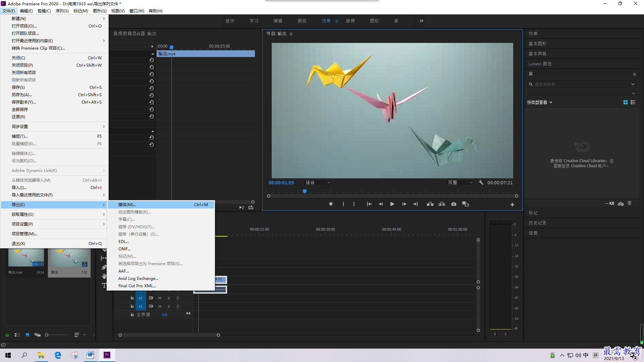
Task: Choose Final Cut Pro XML... export option
Action: (161, 286)
